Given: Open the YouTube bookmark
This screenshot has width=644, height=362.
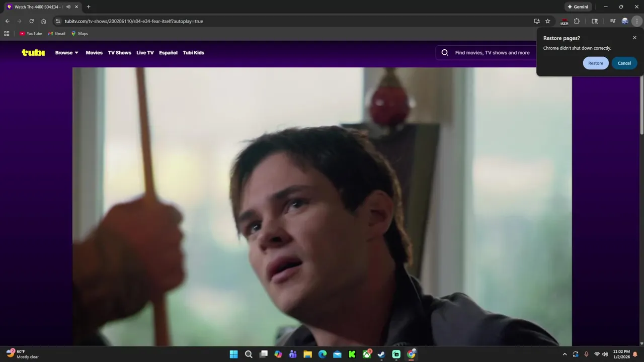Looking at the screenshot, I should pyautogui.click(x=31, y=33).
